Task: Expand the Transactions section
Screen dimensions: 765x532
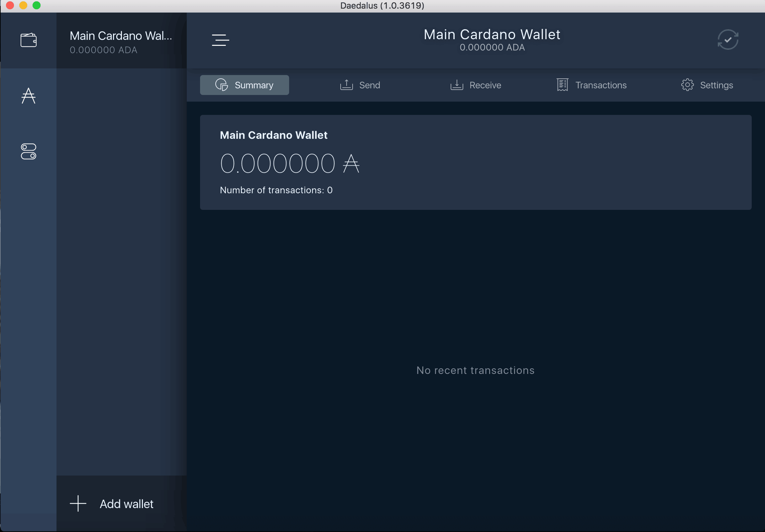Action: click(x=592, y=85)
